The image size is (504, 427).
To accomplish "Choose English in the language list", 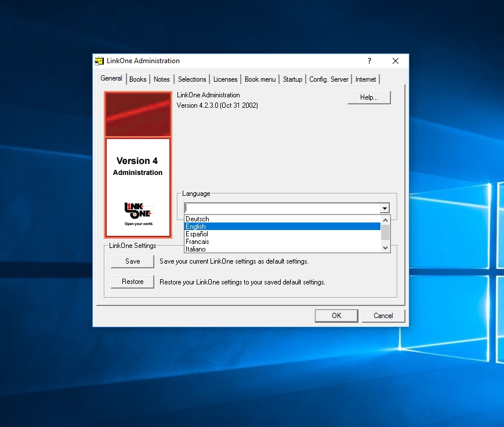I will pos(282,227).
